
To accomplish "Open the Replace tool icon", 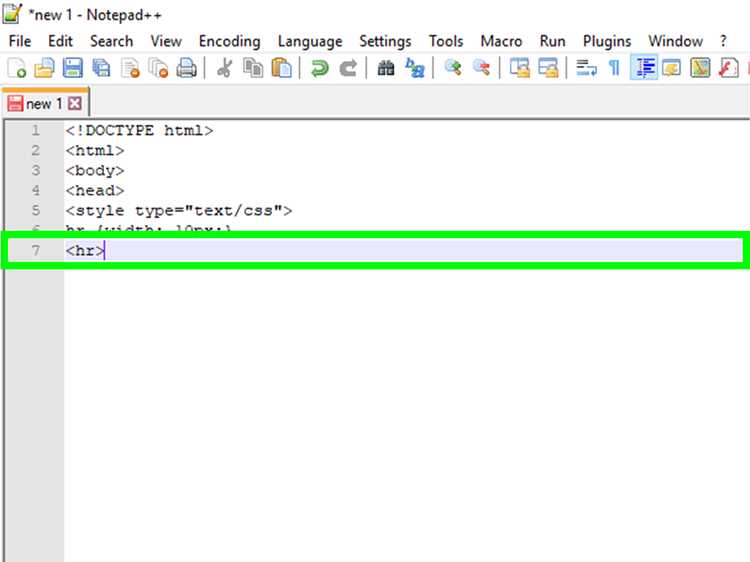I will pyautogui.click(x=414, y=68).
